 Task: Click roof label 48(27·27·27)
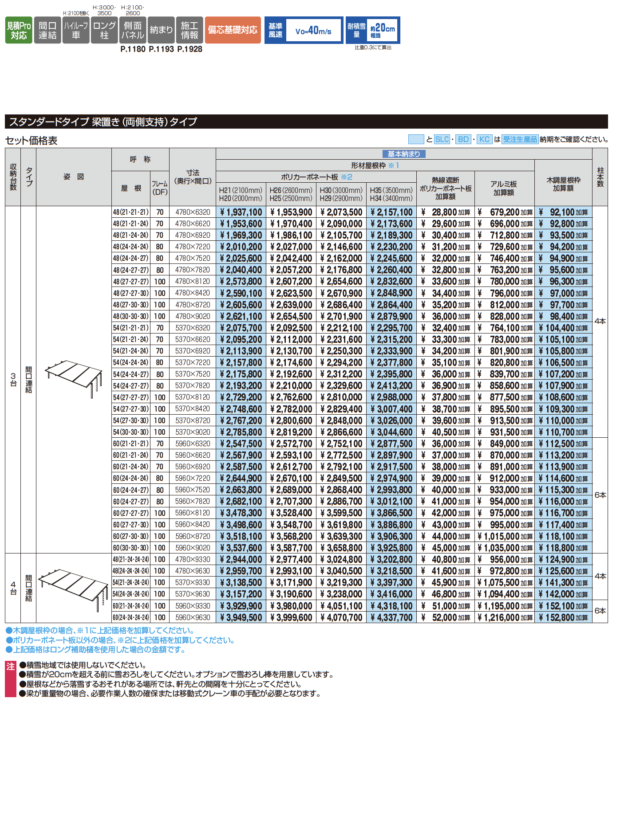[x=130, y=282]
